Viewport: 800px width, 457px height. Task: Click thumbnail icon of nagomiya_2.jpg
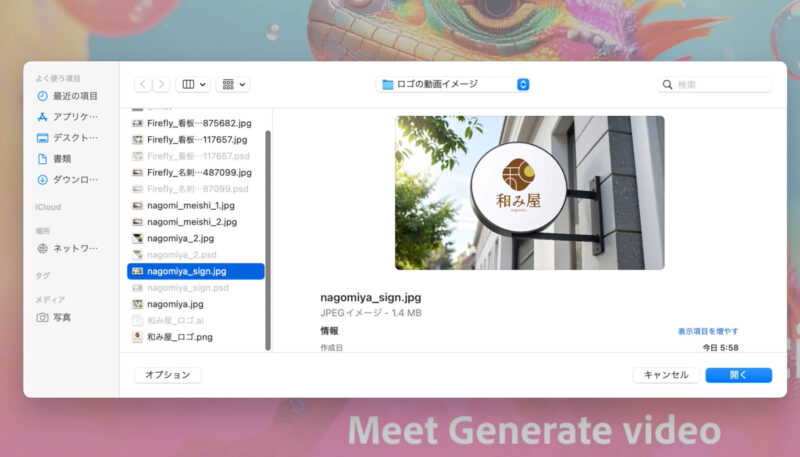(137, 238)
